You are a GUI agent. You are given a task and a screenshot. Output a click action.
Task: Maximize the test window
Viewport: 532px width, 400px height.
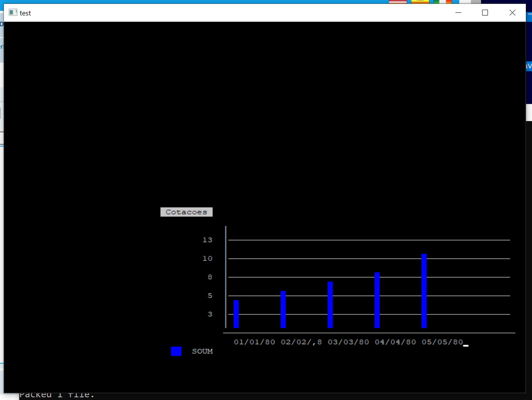click(485, 13)
